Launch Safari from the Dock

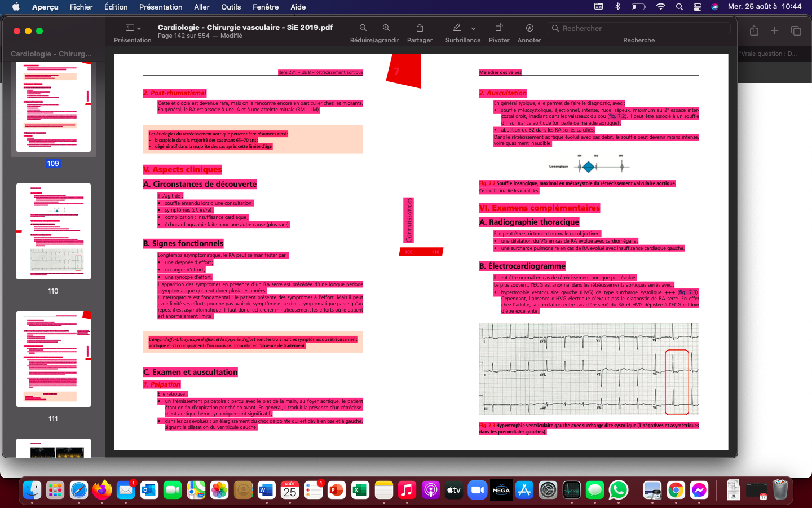[79, 490]
